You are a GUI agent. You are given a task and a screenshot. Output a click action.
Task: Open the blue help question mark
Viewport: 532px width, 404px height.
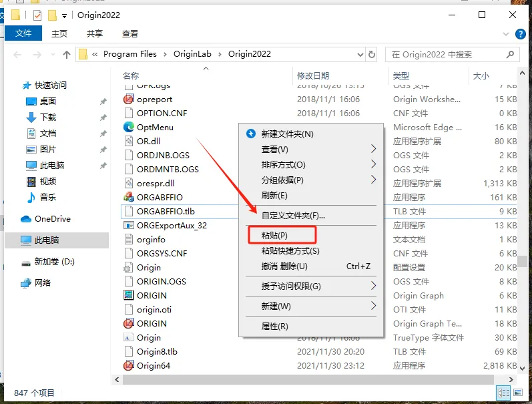point(520,34)
